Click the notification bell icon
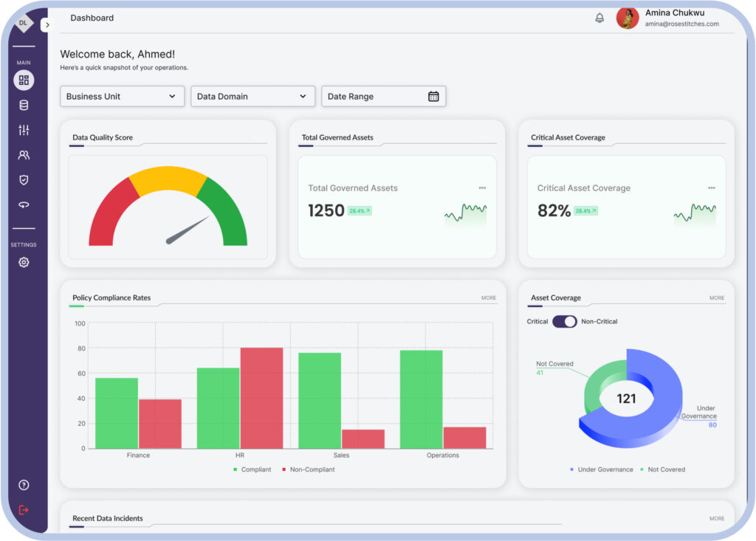This screenshot has height=541, width=756. tap(598, 18)
